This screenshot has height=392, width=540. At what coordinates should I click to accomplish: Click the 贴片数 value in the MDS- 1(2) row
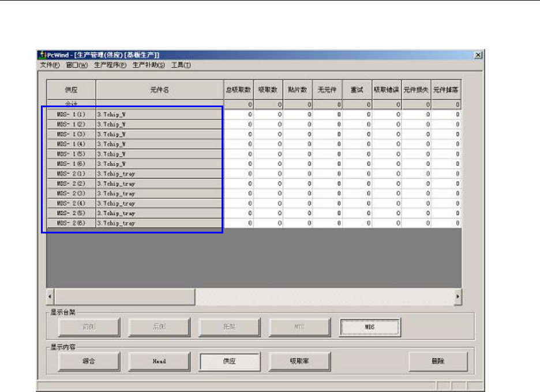point(298,125)
